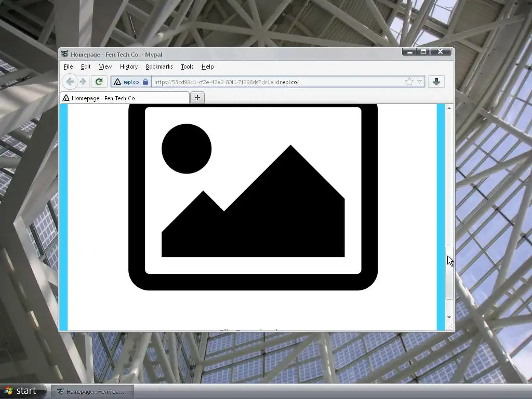
Task: Bookmark this page with the star icon
Action: tap(409, 82)
